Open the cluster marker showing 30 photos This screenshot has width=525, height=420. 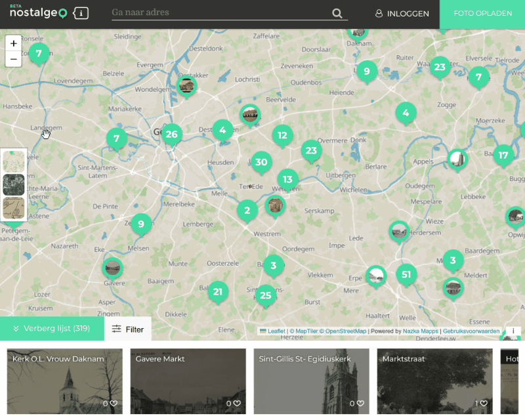tap(261, 162)
